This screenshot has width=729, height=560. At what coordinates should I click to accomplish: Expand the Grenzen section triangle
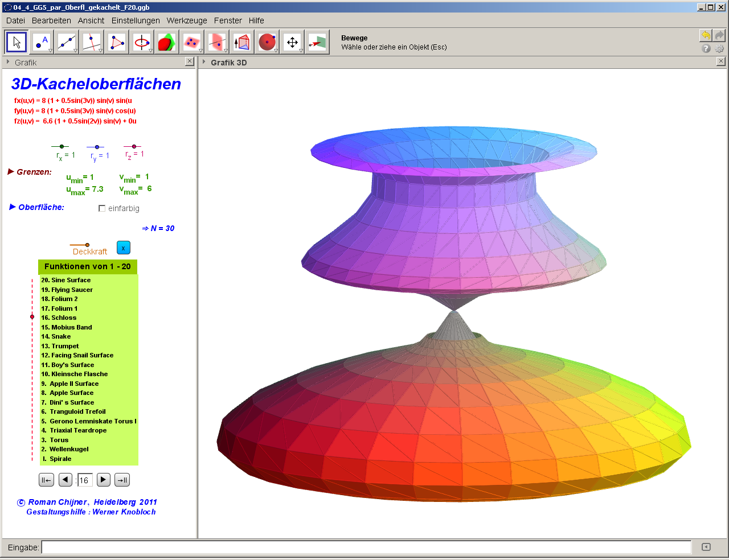(x=11, y=171)
